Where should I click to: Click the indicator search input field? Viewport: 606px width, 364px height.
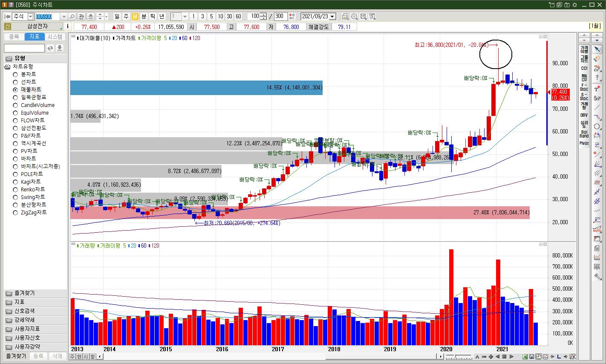click(24, 48)
